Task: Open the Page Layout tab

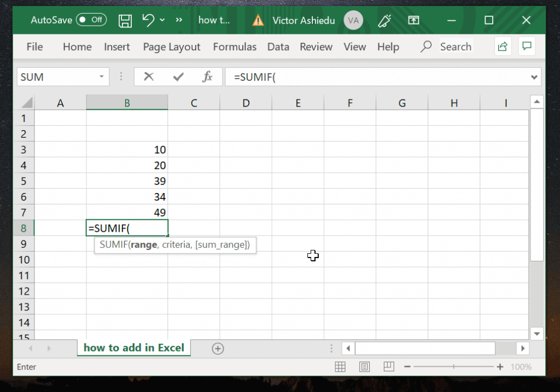Action: click(171, 47)
